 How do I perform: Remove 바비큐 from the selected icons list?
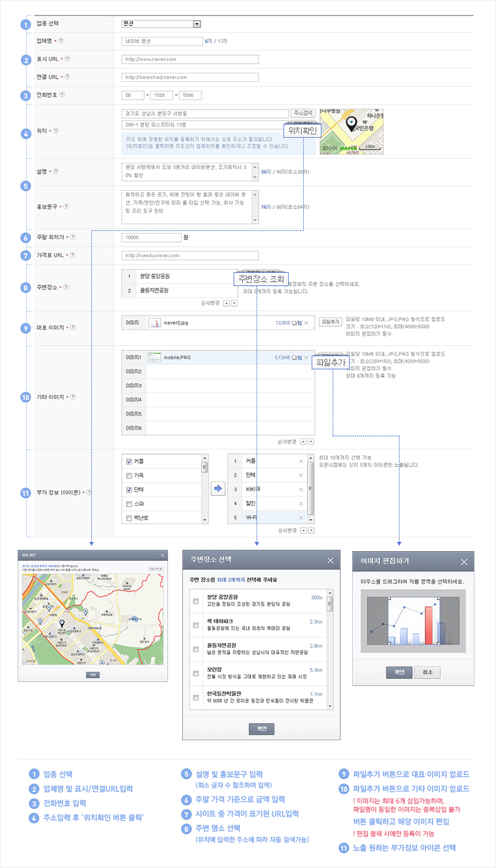coord(301,489)
